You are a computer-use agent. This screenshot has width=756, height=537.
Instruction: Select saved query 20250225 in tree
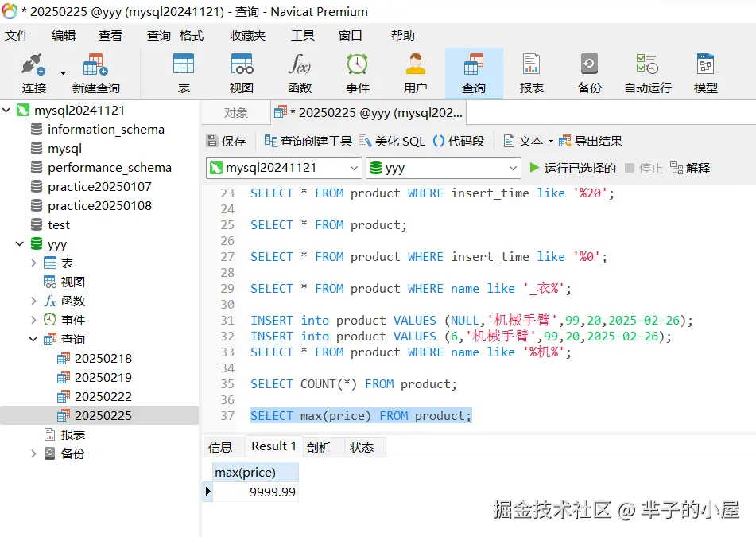99,415
